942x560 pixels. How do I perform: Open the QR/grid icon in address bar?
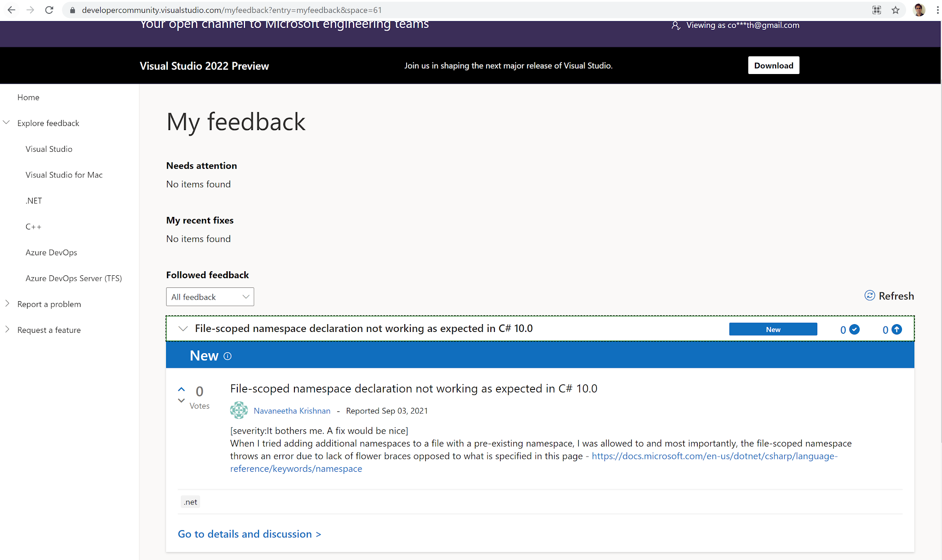[x=877, y=10]
